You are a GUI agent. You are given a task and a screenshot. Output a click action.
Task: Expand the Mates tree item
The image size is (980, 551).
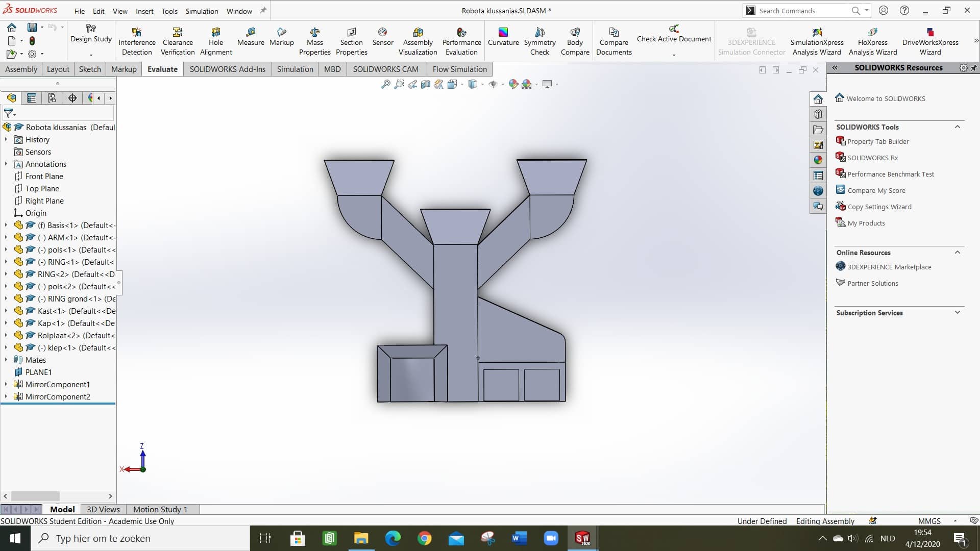tap(6, 359)
